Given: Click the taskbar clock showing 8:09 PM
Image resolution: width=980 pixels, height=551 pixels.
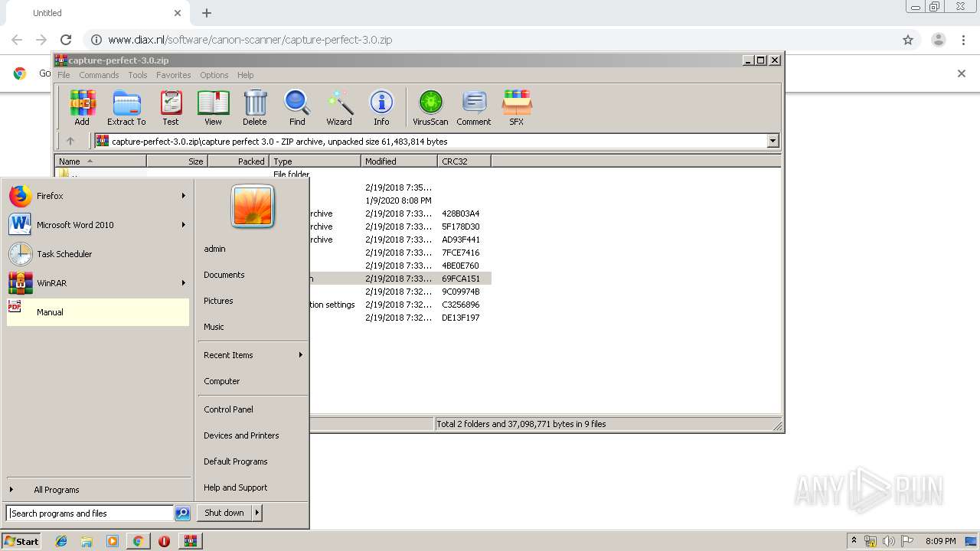Looking at the screenshot, I should pos(941,541).
